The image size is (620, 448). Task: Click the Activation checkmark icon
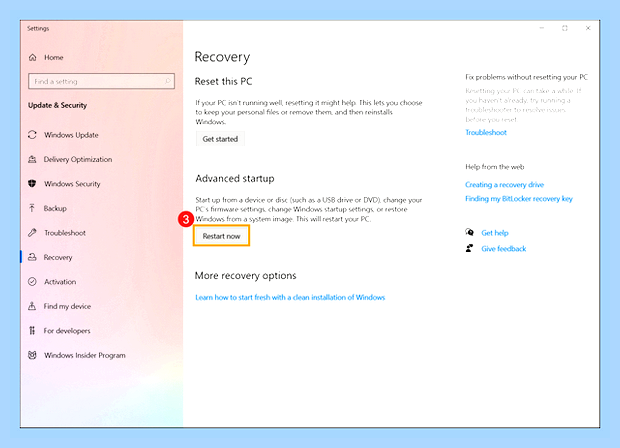tap(32, 282)
